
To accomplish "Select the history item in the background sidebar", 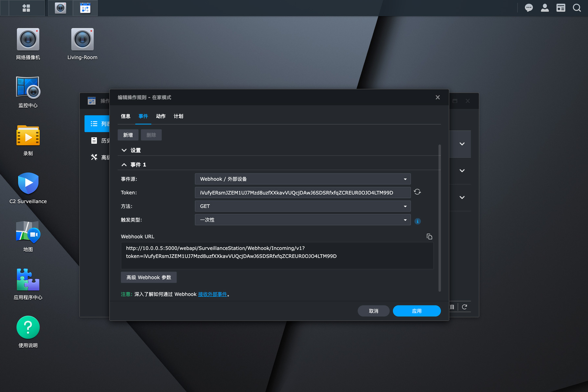I will pos(97,141).
